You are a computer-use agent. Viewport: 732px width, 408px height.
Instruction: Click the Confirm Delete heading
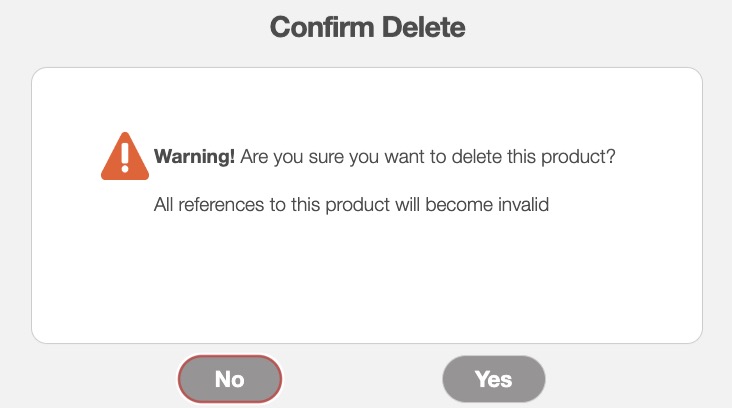tap(367, 27)
